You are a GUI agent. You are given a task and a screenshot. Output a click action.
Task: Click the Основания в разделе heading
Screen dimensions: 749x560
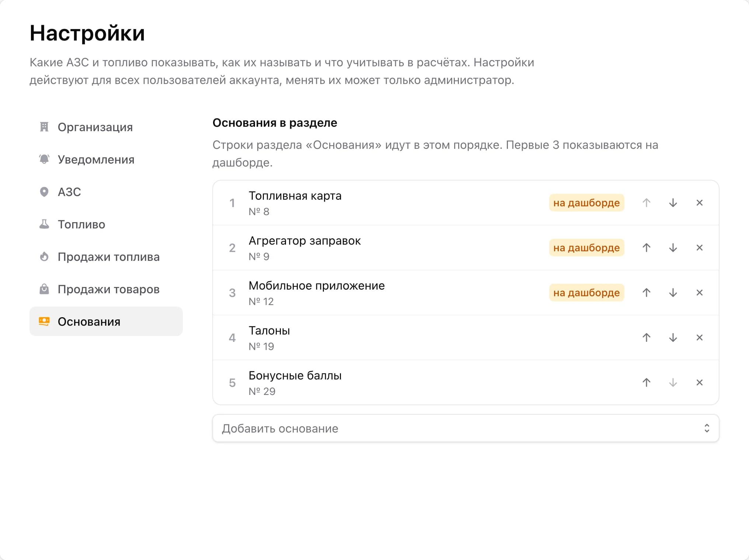[275, 123]
